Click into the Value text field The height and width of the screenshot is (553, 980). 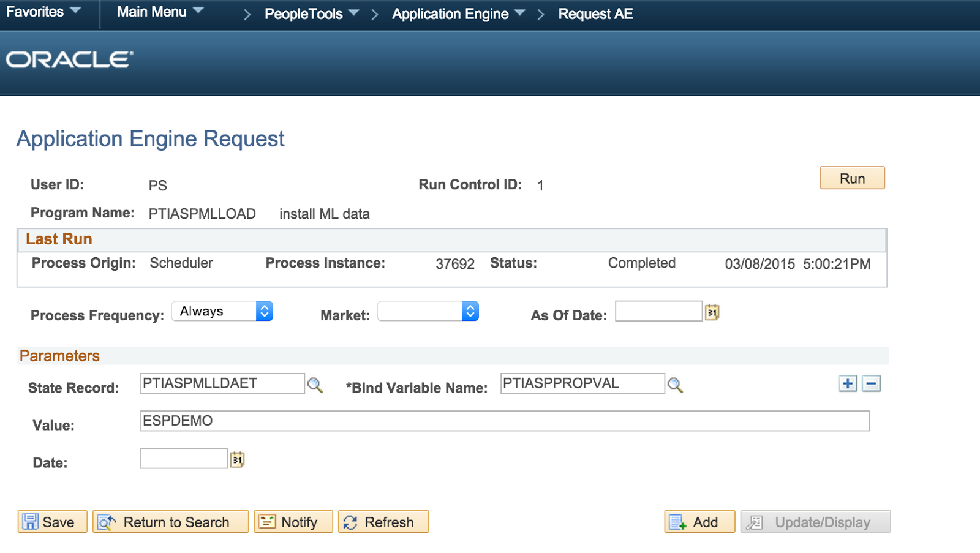[x=504, y=421]
